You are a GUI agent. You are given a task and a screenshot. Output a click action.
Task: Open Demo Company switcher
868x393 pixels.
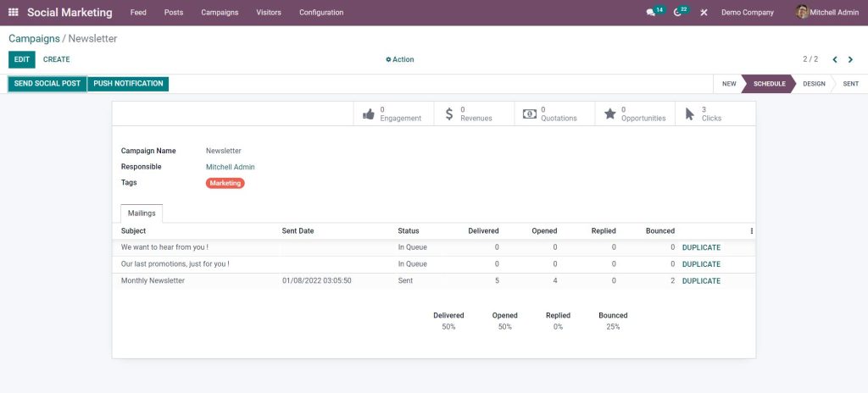tap(748, 12)
